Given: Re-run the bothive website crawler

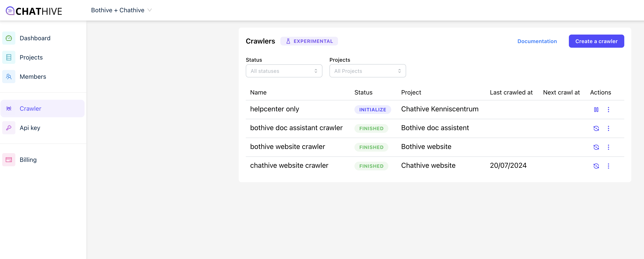Looking at the screenshot, I should point(596,147).
